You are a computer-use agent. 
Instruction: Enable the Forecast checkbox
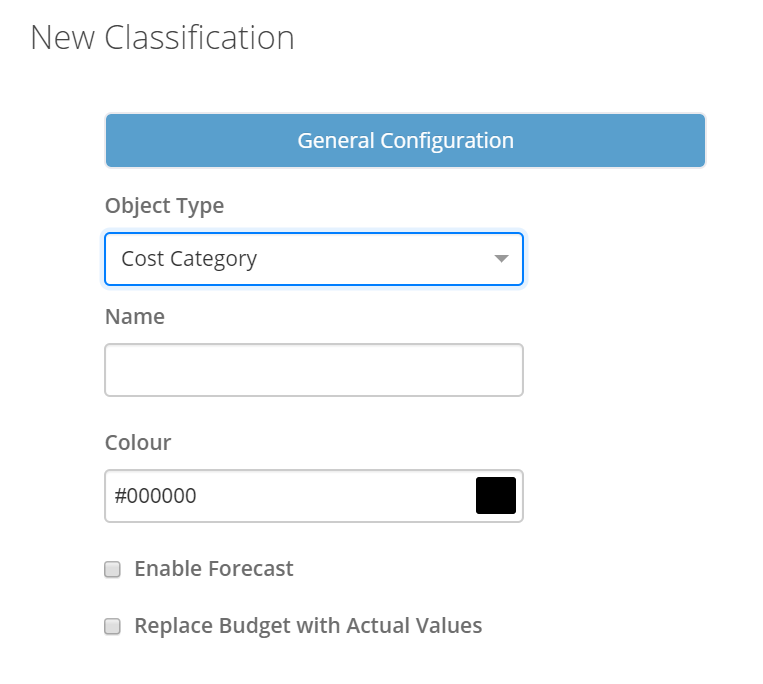coord(113,570)
